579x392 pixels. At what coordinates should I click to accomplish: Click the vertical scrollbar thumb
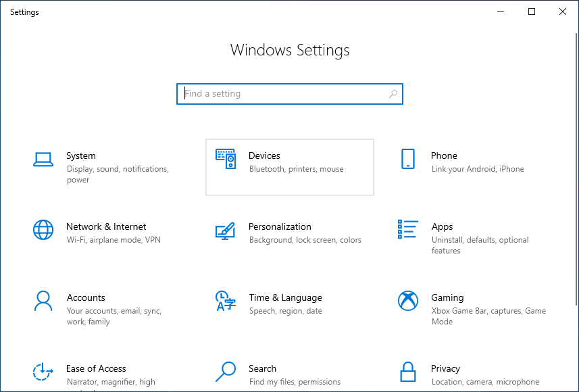pos(576,169)
